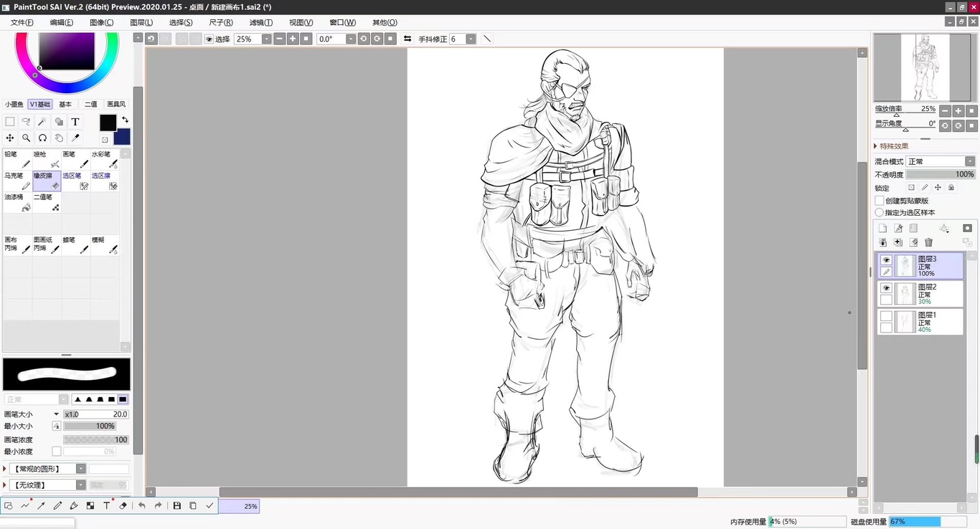The height and width of the screenshot is (529, 980).
Task: Select the eyedropper color picker tool
Action: tap(75, 138)
